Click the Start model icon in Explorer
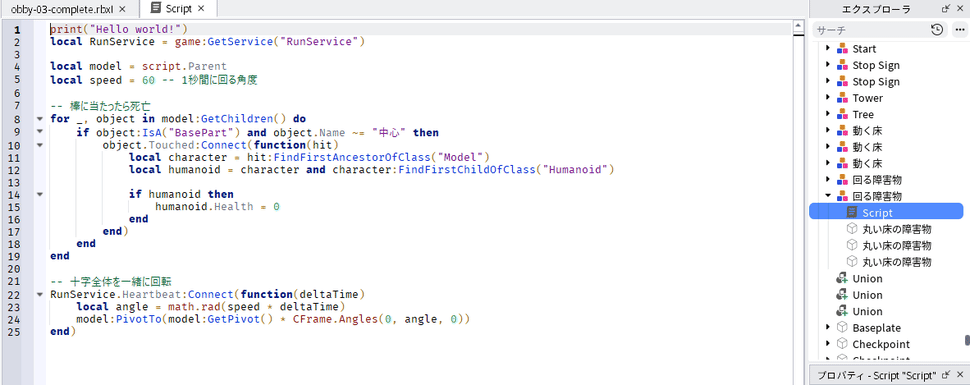 point(841,49)
